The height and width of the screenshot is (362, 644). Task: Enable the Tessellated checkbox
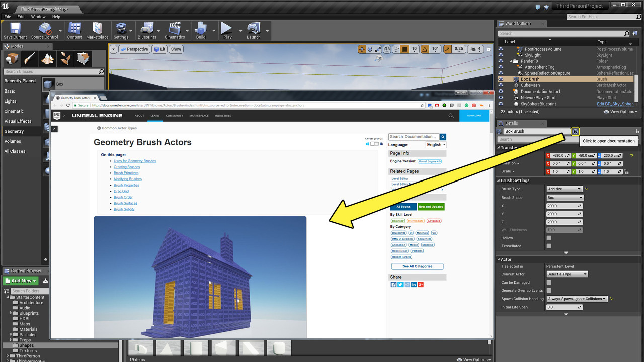click(549, 246)
